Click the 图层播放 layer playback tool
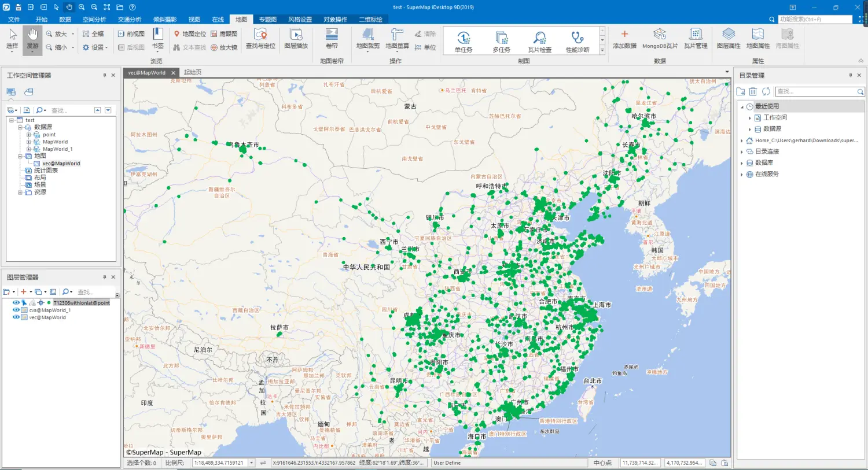 pos(296,39)
